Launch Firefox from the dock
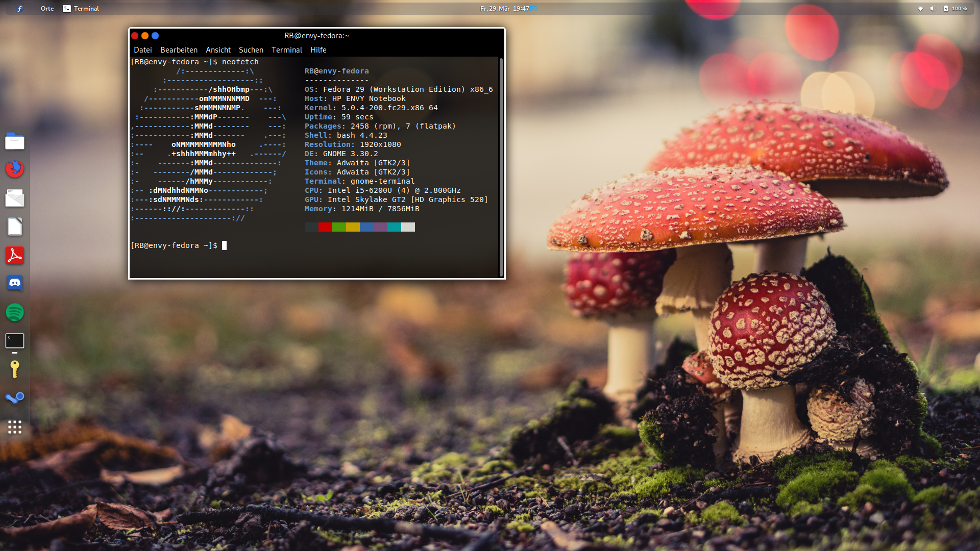Screen dimensions: 980x551 point(15,169)
